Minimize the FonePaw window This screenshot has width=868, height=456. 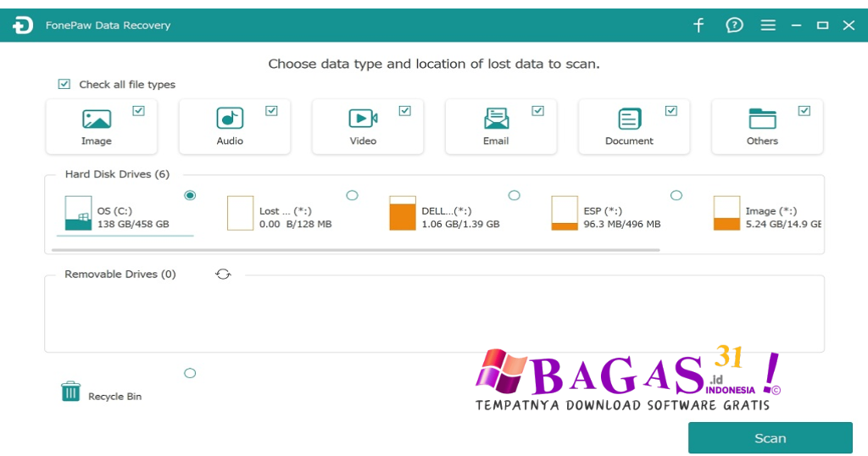coord(796,25)
